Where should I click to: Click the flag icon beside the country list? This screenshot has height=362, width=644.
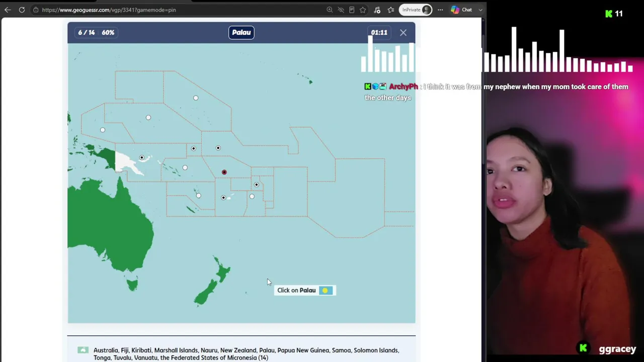[83, 350]
